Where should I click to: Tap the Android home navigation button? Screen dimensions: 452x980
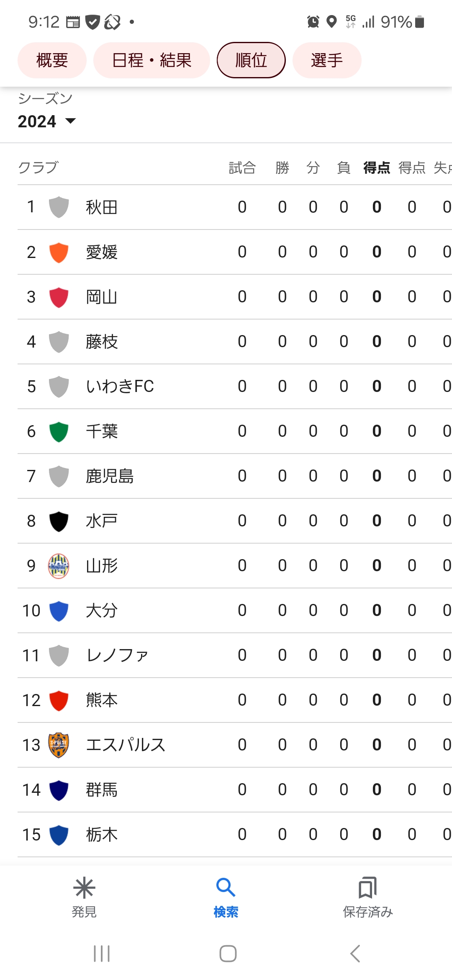(228, 954)
